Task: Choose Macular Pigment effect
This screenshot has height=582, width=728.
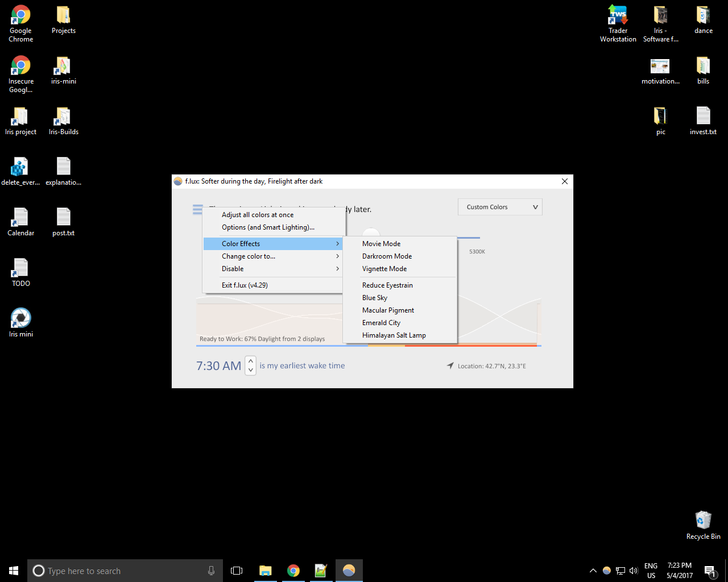Action: tap(400, 310)
